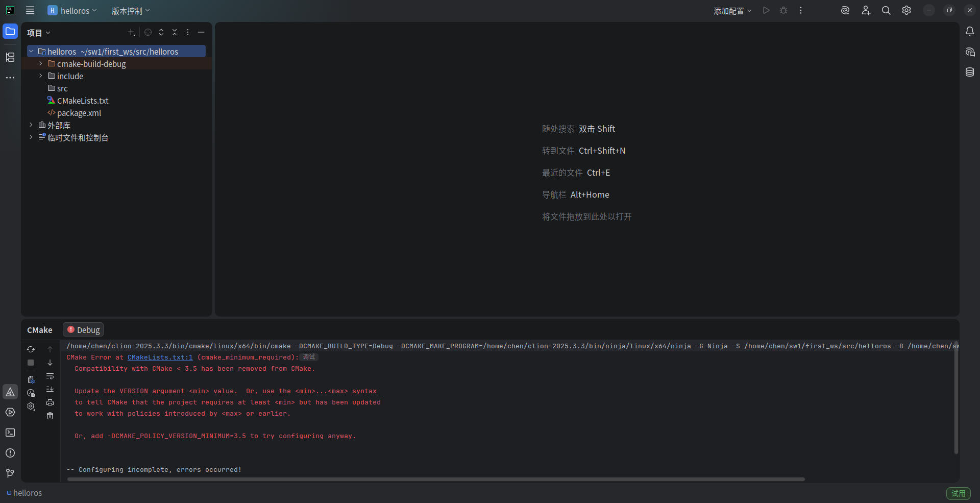Click the horizontal scrollbar of the CMake output
Image resolution: width=980 pixels, height=503 pixels.
click(x=436, y=479)
